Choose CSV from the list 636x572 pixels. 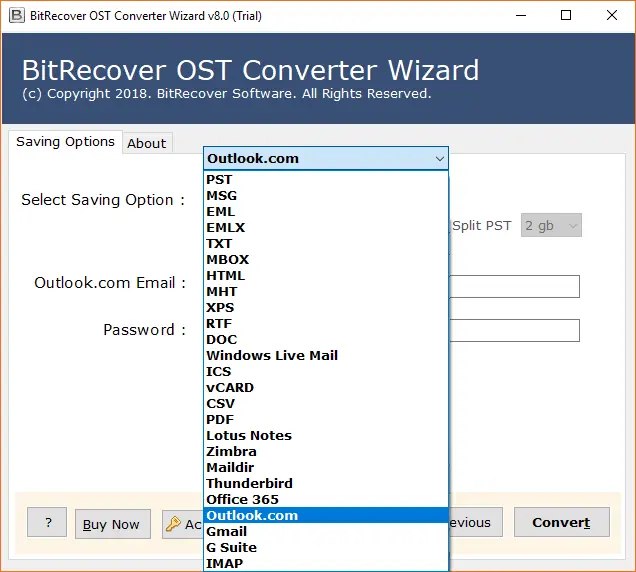coord(326,404)
